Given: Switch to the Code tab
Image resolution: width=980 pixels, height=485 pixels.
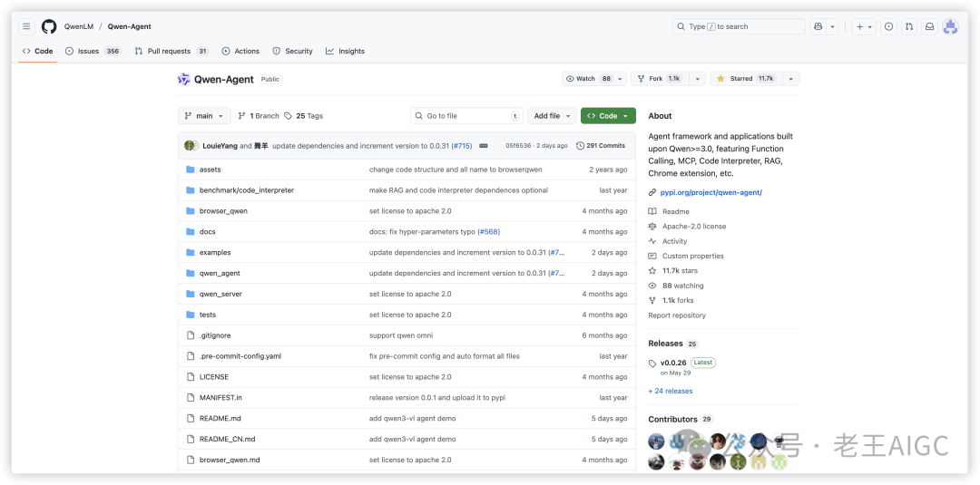Looking at the screenshot, I should pos(37,51).
